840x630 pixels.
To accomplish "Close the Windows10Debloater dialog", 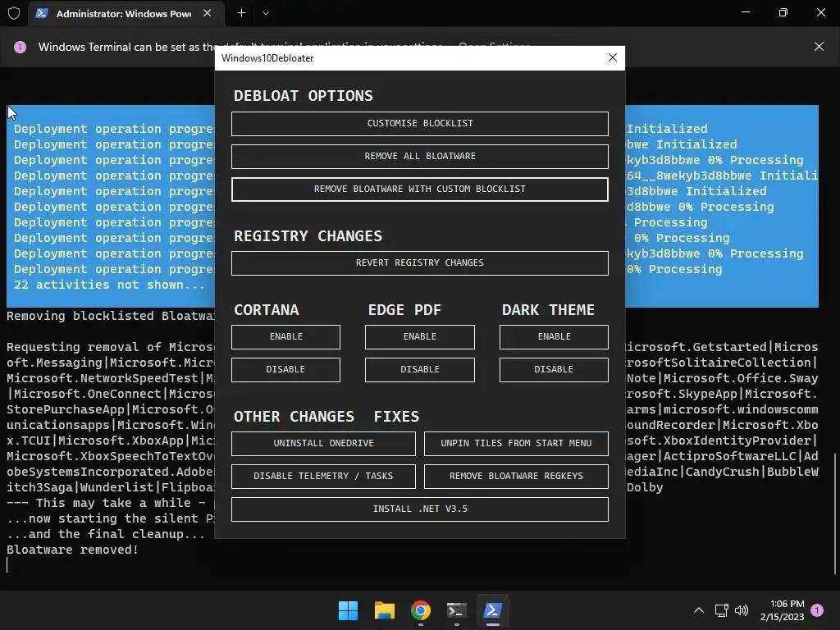I will (612, 57).
